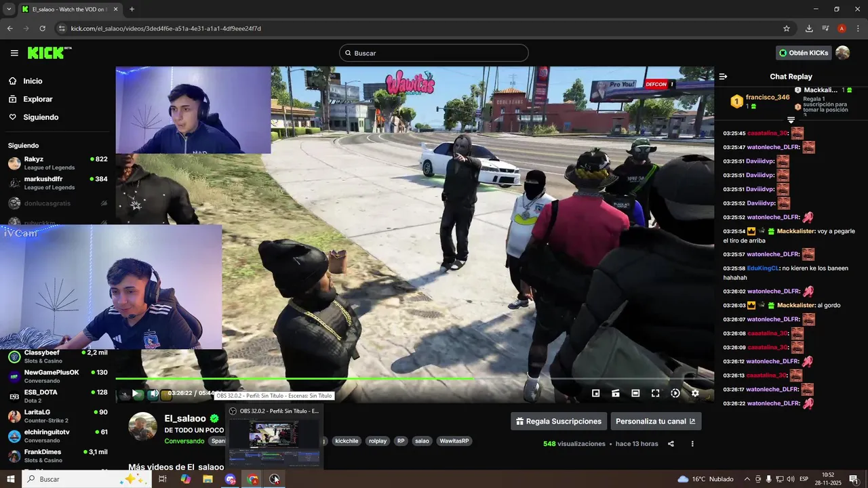The height and width of the screenshot is (488, 868).
Task: Open Chrome downloads icon
Action: [809, 28]
